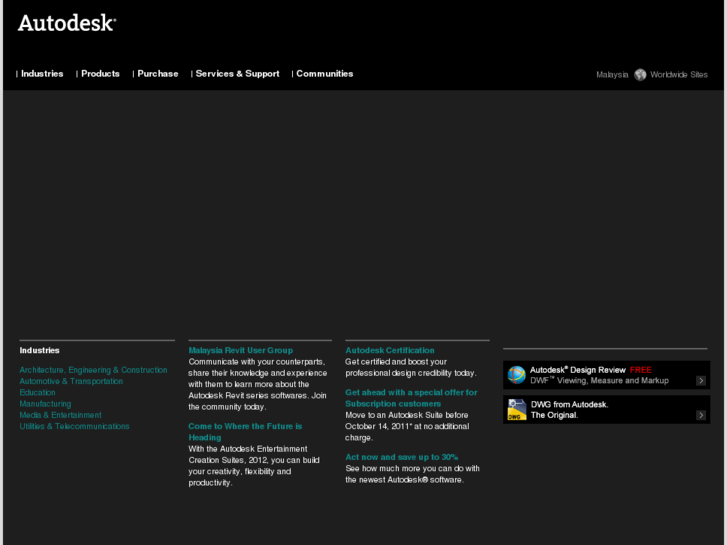
Task: Click the arrow on DWG from Autodesk banner
Action: click(x=701, y=415)
